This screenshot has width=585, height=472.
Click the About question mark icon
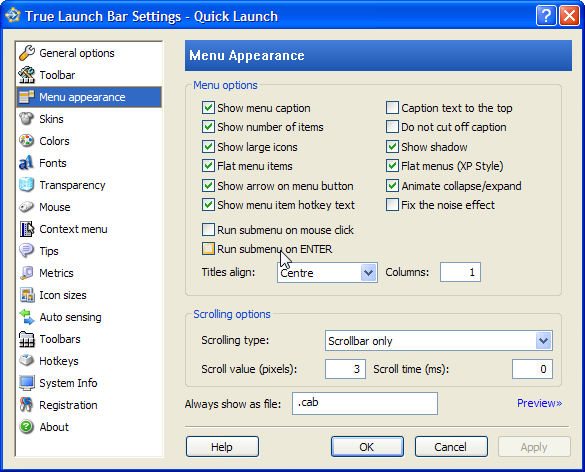click(x=26, y=427)
